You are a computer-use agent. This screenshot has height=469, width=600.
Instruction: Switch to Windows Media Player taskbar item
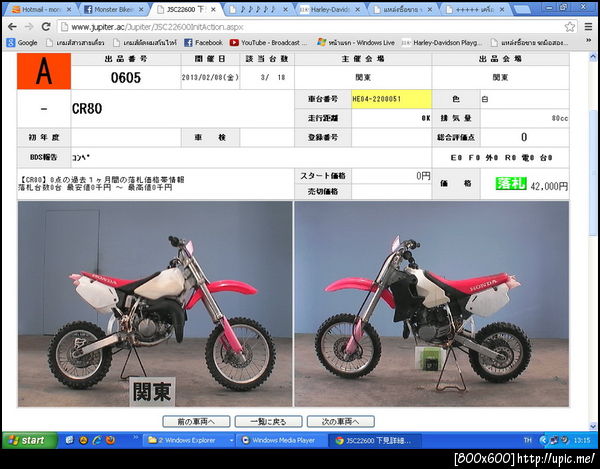pos(282,440)
